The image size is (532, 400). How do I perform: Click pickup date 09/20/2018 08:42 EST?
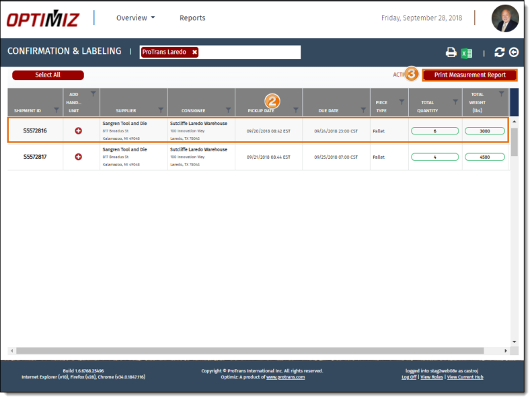point(268,131)
